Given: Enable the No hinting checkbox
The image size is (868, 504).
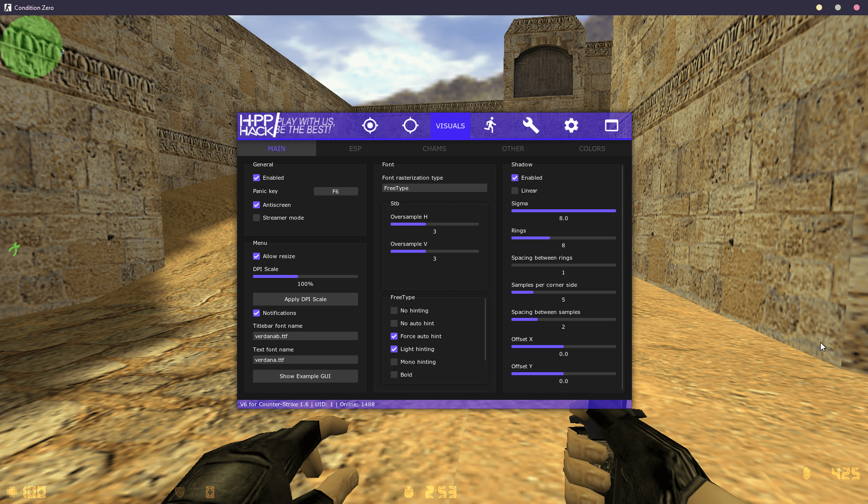Looking at the screenshot, I should pyautogui.click(x=394, y=310).
